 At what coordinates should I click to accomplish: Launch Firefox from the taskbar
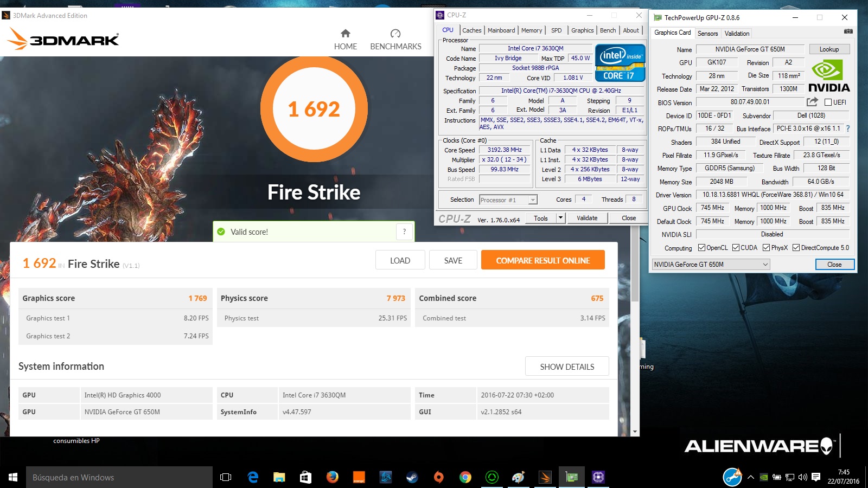click(333, 477)
